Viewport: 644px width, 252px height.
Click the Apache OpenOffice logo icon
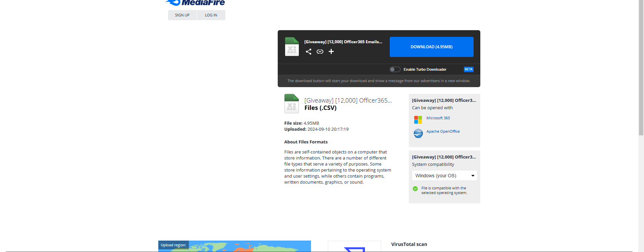[x=418, y=133]
